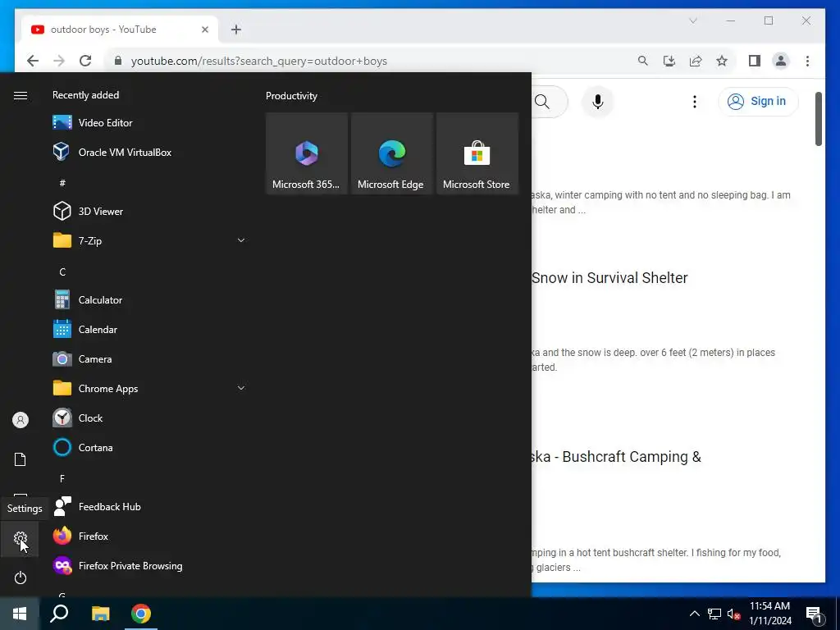Switch to Chrome on the taskbar

pos(141,614)
